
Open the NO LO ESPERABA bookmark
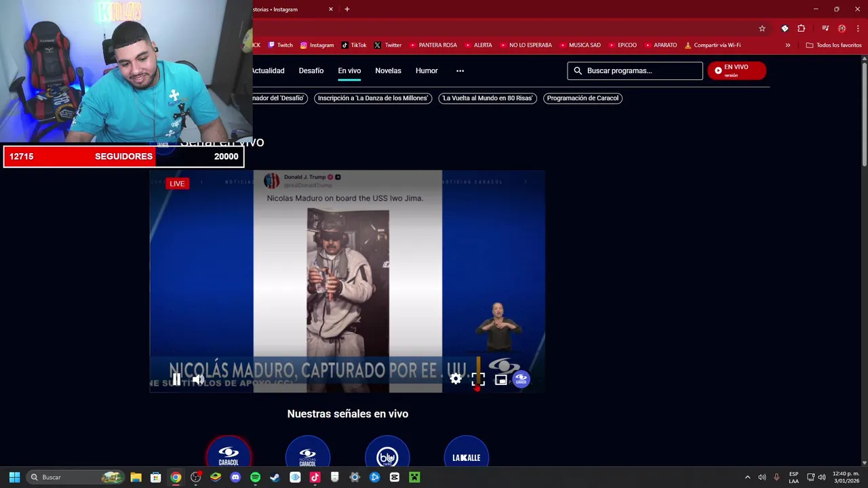coord(526,45)
